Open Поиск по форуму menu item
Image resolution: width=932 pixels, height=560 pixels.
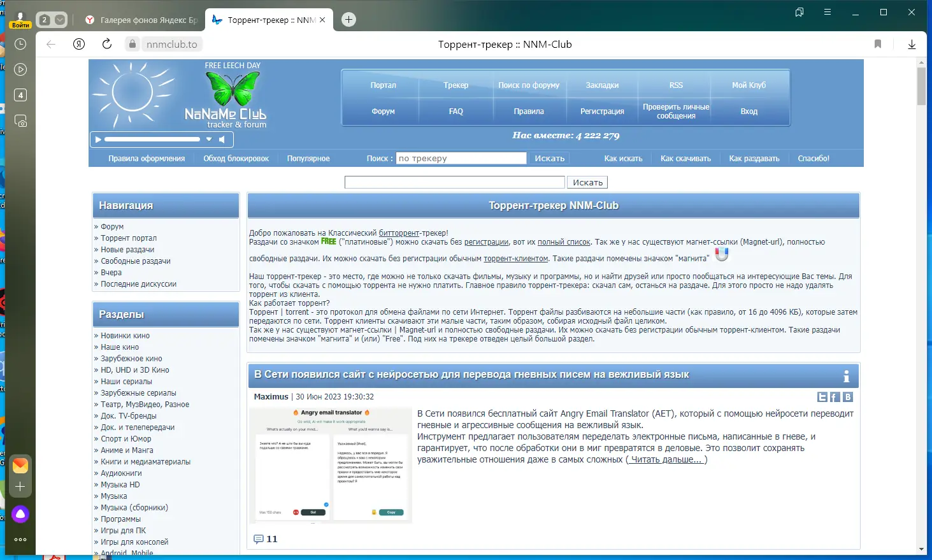[529, 85]
